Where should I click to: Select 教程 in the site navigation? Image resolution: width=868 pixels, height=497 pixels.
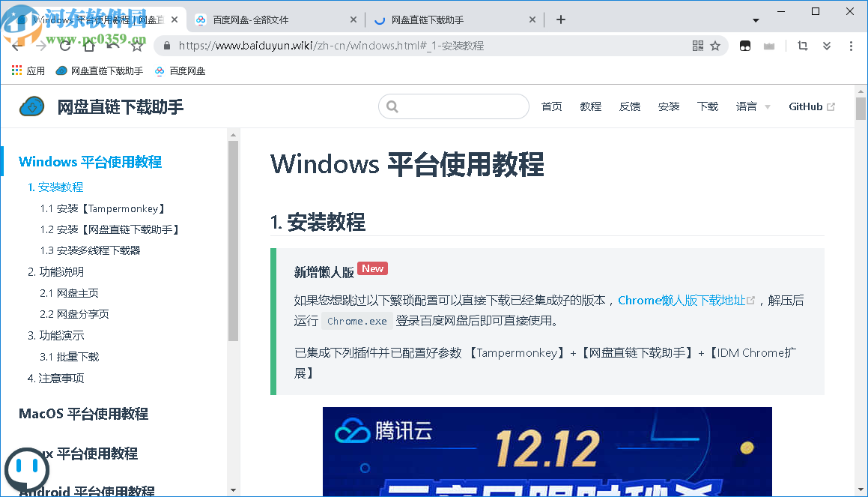pyautogui.click(x=590, y=106)
